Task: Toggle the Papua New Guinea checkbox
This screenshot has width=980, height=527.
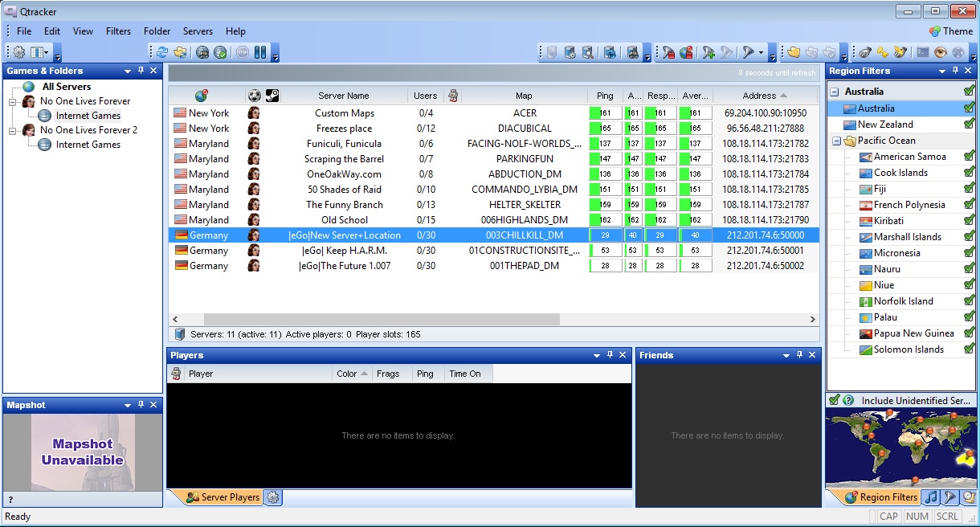Action: click(x=970, y=333)
